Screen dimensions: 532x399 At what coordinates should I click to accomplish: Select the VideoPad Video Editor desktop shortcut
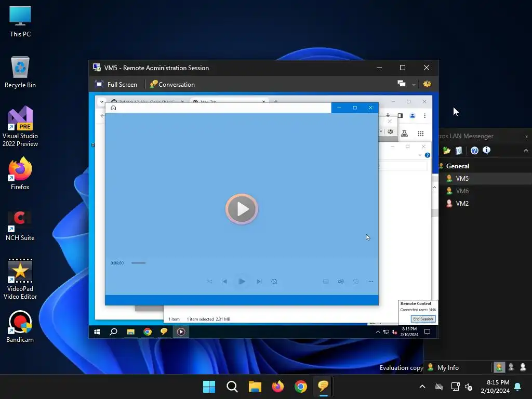click(x=20, y=279)
